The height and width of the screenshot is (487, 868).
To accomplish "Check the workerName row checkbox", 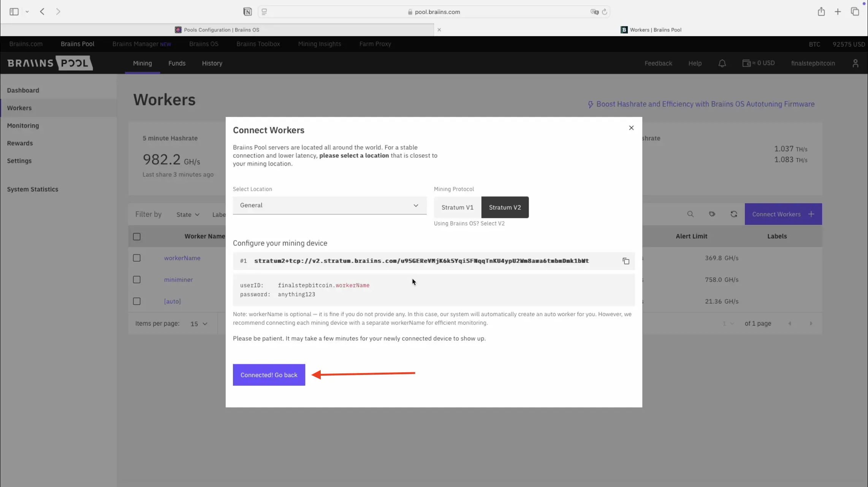I will coord(137,258).
